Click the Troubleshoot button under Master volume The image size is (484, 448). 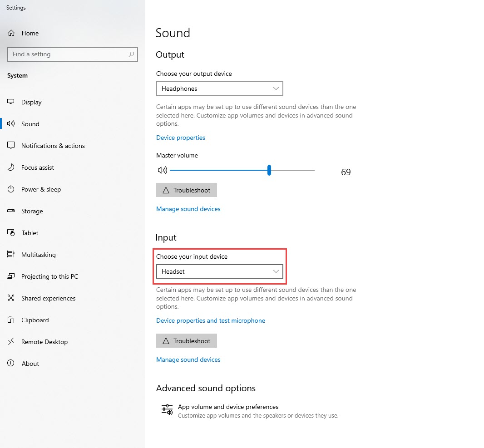tap(186, 190)
